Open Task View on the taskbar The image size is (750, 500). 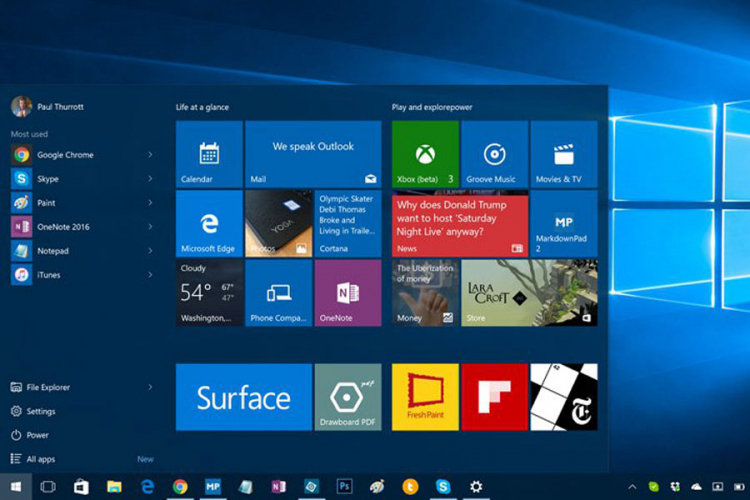point(48,487)
